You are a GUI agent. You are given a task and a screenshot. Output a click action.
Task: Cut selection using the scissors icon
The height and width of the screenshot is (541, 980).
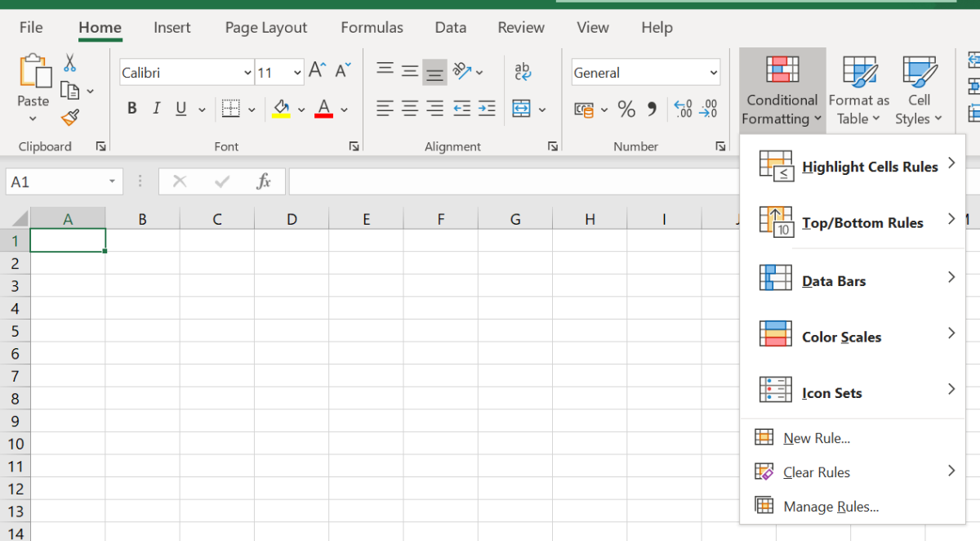(69, 62)
